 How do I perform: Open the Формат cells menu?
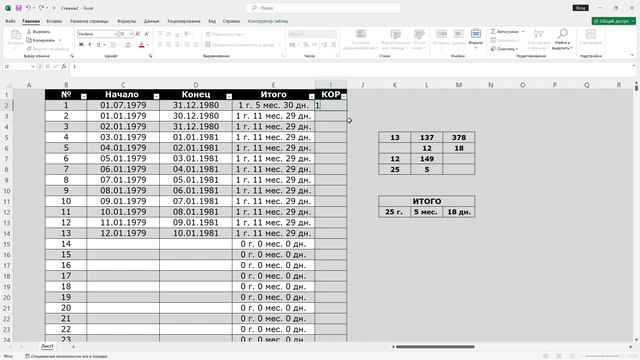click(x=476, y=38)
